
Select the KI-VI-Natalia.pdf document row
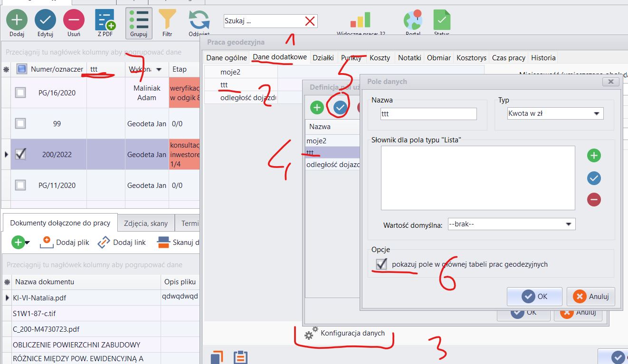click(100, 298)
